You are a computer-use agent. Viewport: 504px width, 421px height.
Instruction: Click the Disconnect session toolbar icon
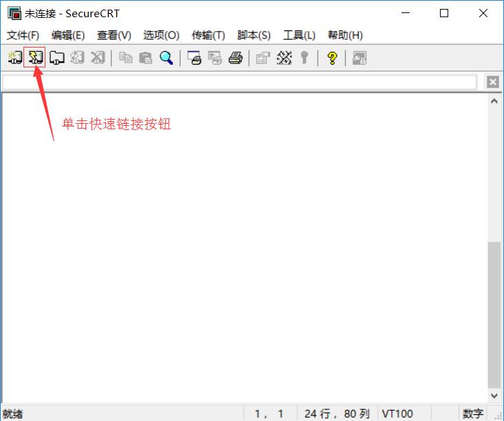[x=98, y=58]
